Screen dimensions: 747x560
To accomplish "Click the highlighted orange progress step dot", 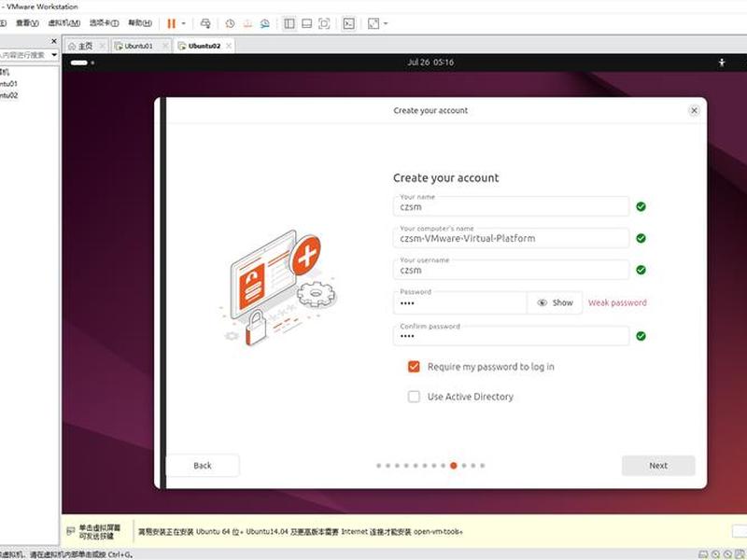I will (x=454, y=465).
